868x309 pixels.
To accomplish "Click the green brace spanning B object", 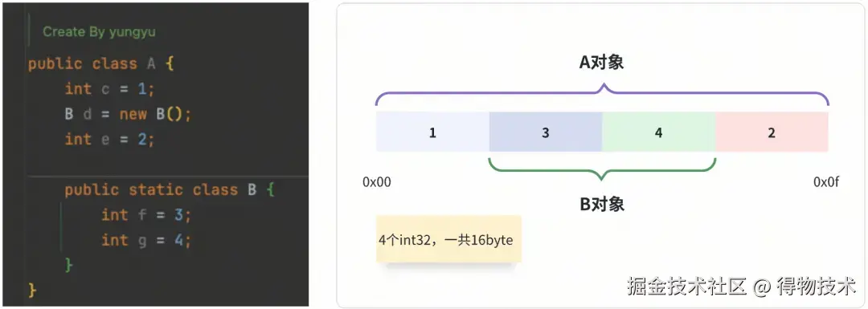I will click(602, 169).
